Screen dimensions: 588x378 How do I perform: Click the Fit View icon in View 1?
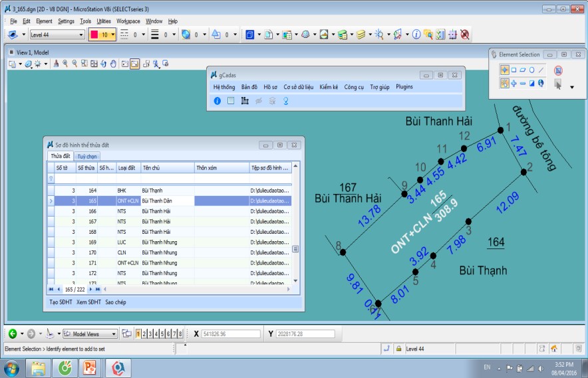tap(94, 64)
